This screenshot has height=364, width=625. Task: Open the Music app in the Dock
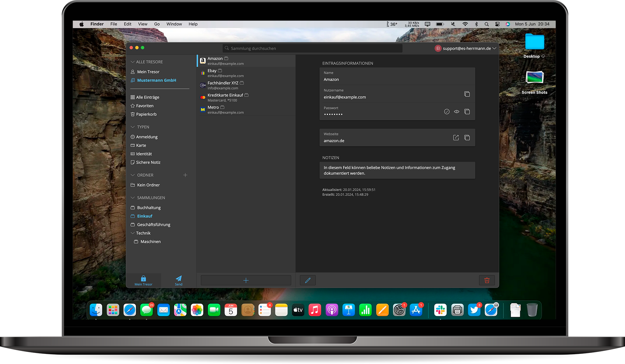coord(315,310)
